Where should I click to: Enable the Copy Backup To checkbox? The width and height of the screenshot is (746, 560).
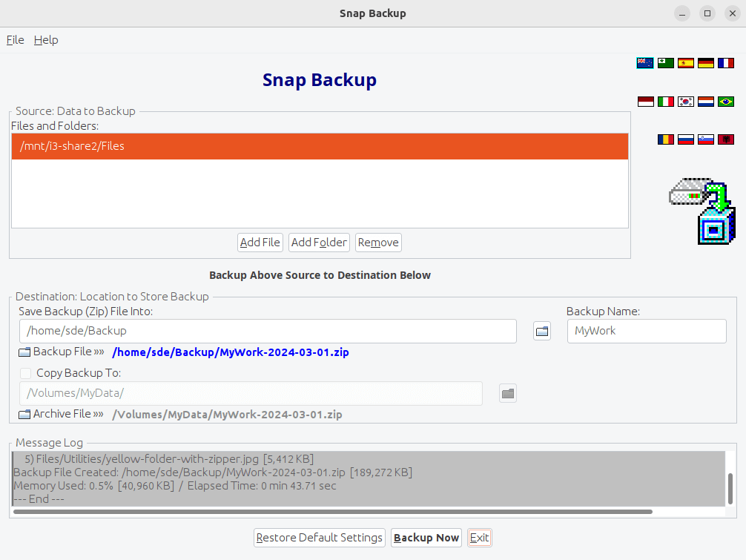point(26,373)
